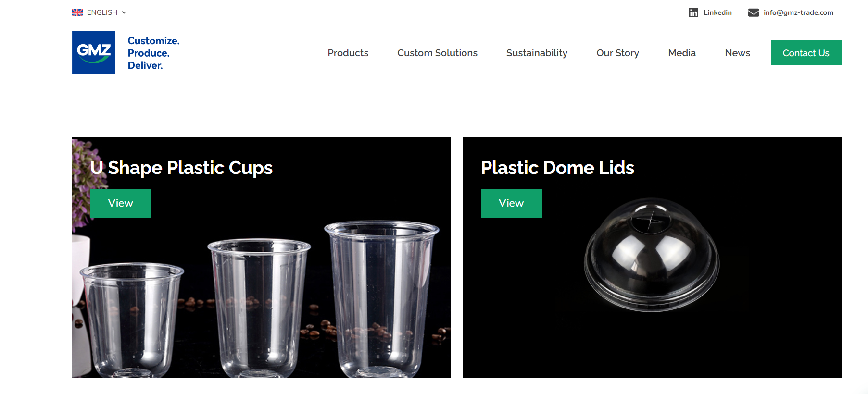Open the Linkedin text link

(717, 12)
